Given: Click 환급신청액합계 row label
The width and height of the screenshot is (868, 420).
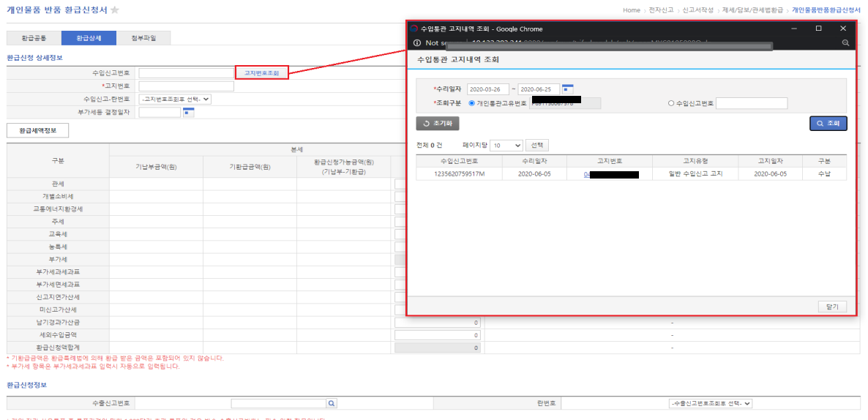Looking at the screenshot, I should pos(58,348).
